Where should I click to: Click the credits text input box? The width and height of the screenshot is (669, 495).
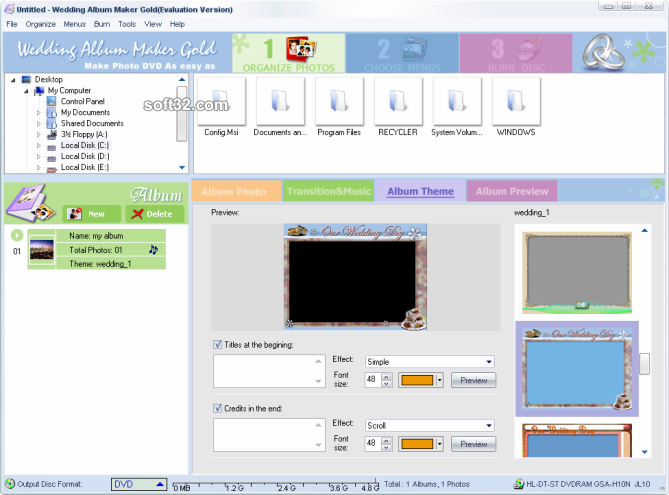(x=269, y=435)
